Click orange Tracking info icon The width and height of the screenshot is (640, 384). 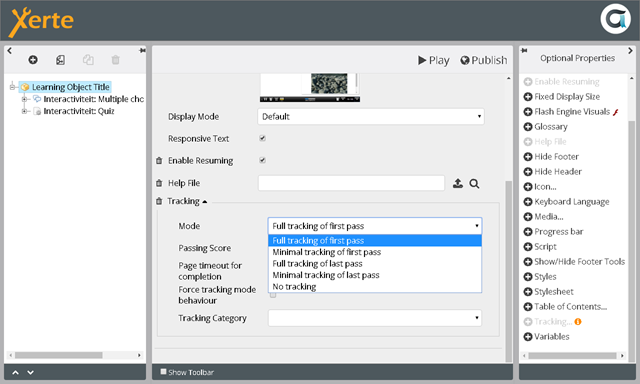pyautogui.click(x=578, y=322)
